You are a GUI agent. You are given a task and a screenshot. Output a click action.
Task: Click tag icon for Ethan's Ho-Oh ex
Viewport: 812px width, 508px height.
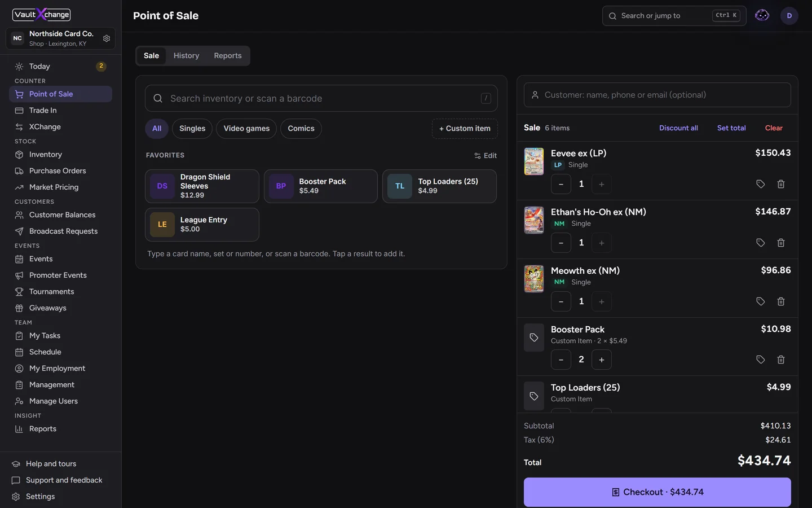(x=761, y=243)
